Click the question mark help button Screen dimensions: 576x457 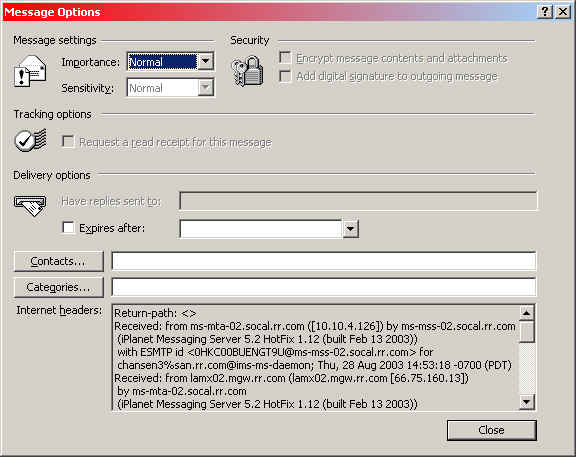(x=545, y=12)
